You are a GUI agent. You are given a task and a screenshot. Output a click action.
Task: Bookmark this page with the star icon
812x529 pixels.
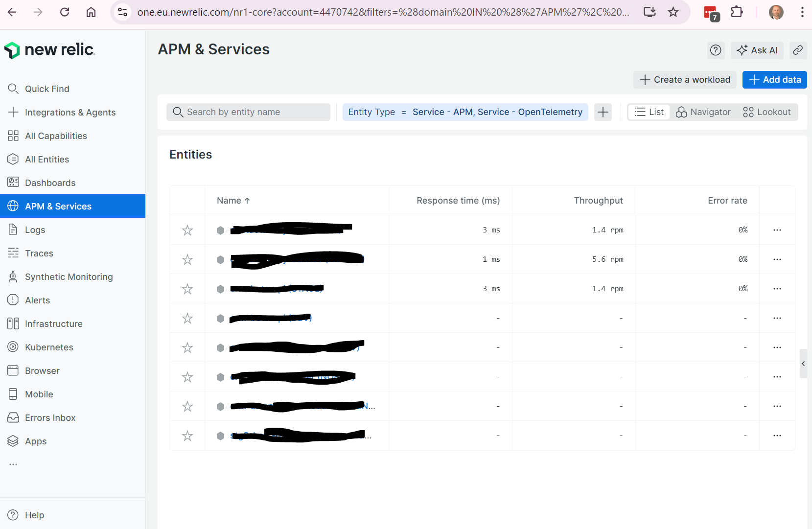click(x=673, y=12)
